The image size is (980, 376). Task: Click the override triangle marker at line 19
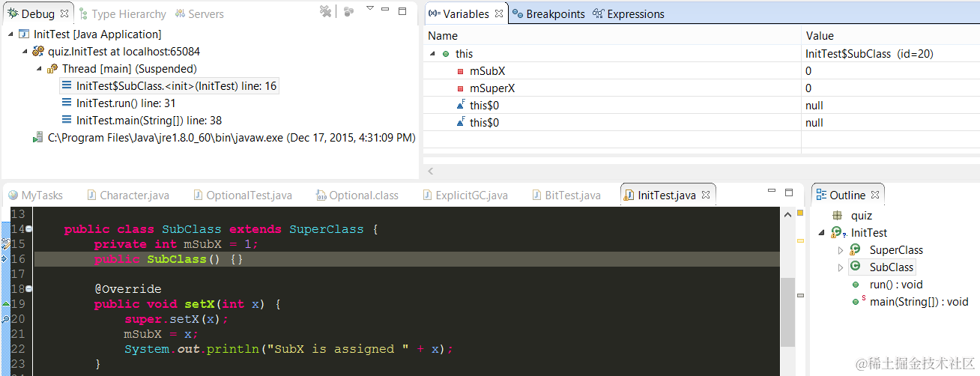pyautogui.click(x=5, y=304)
